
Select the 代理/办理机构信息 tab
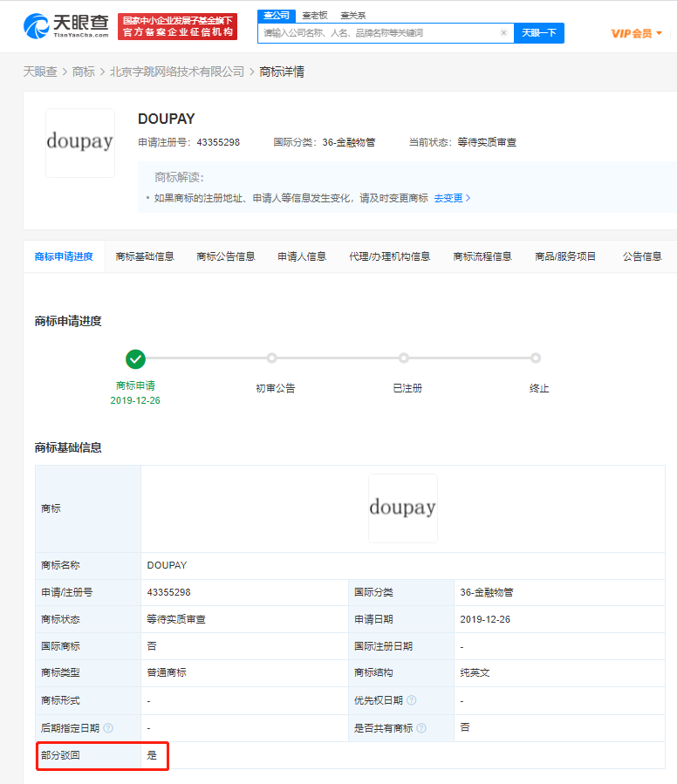(389, 256)
